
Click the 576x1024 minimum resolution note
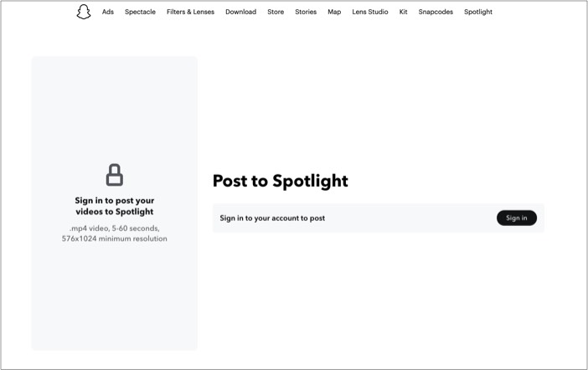115,239
